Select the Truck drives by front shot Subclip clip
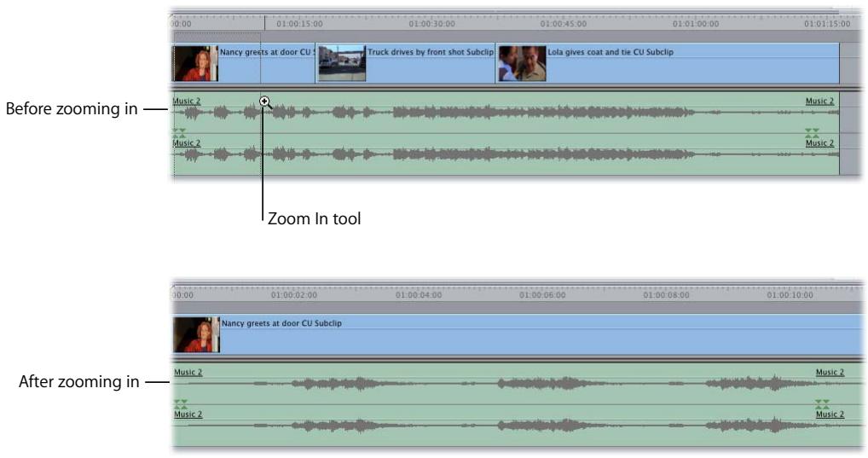The height and width of the screenshot is (458, 868). (405, 64)
